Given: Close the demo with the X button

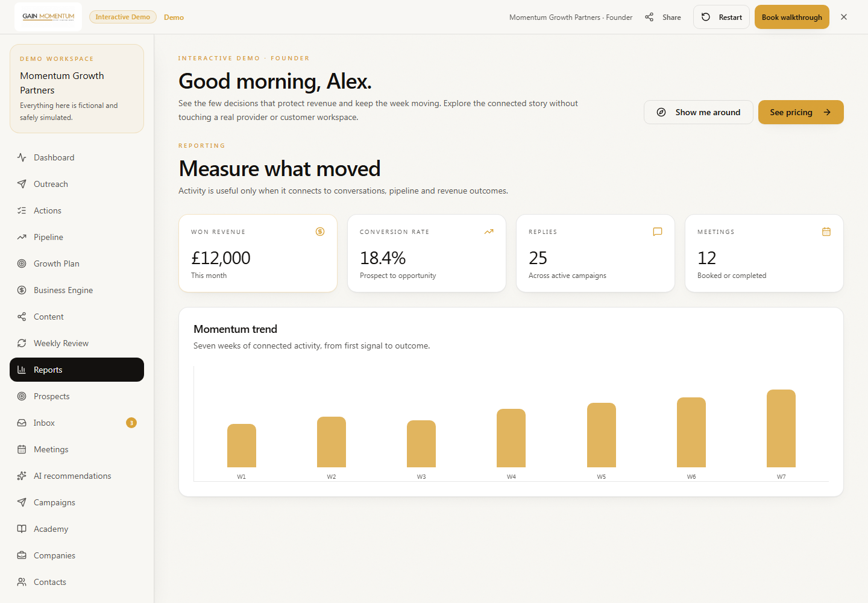Looking at the screenshot, I should click(x=844, y=17).
